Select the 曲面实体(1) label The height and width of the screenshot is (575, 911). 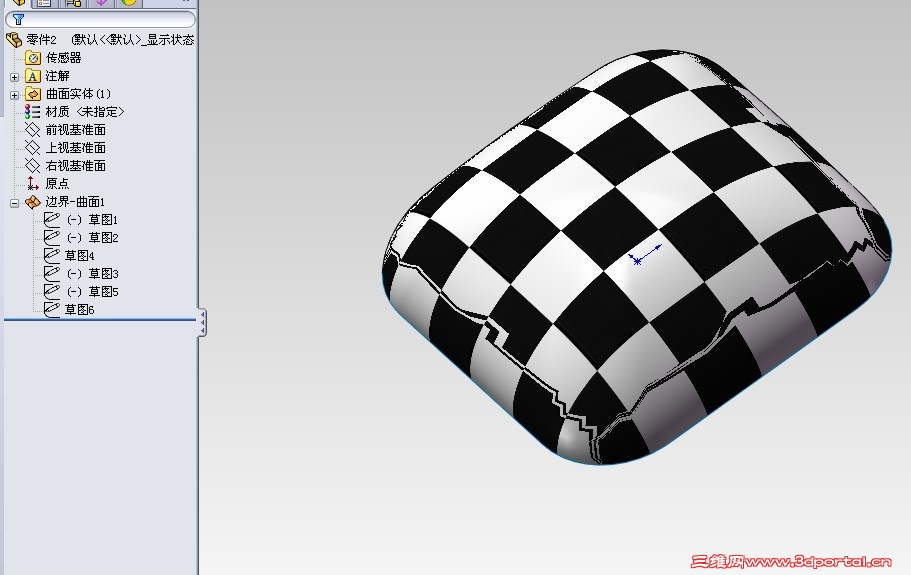point(78,94)
